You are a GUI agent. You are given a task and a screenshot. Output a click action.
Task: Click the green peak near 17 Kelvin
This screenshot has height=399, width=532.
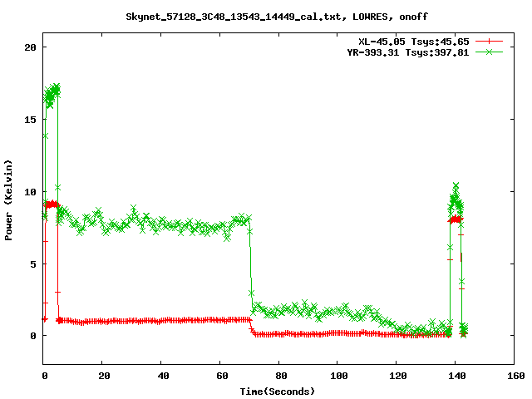click(52, 95)
